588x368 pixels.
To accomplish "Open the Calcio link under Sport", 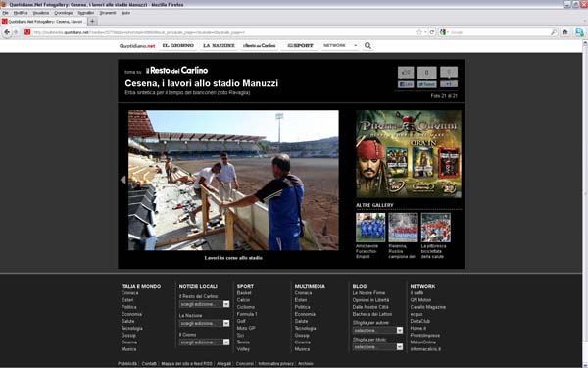I will coord(243,300).
